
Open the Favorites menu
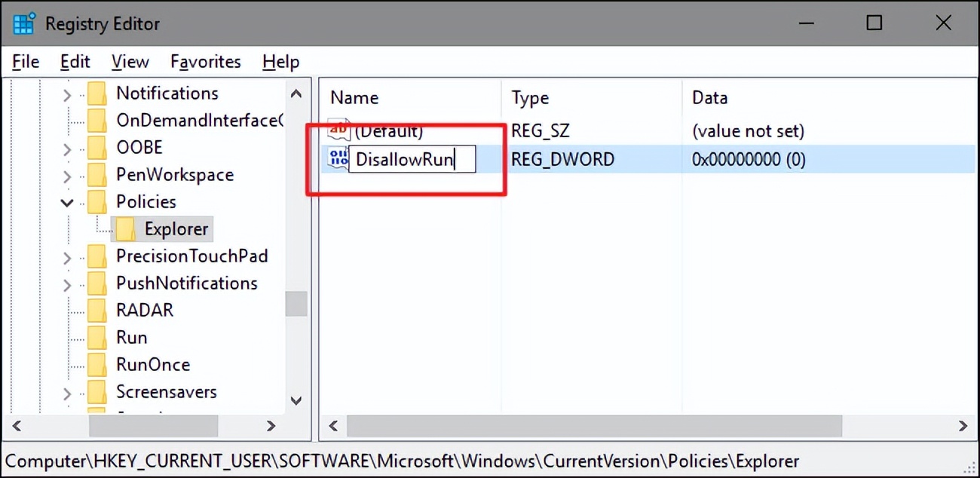click(205, 61)
